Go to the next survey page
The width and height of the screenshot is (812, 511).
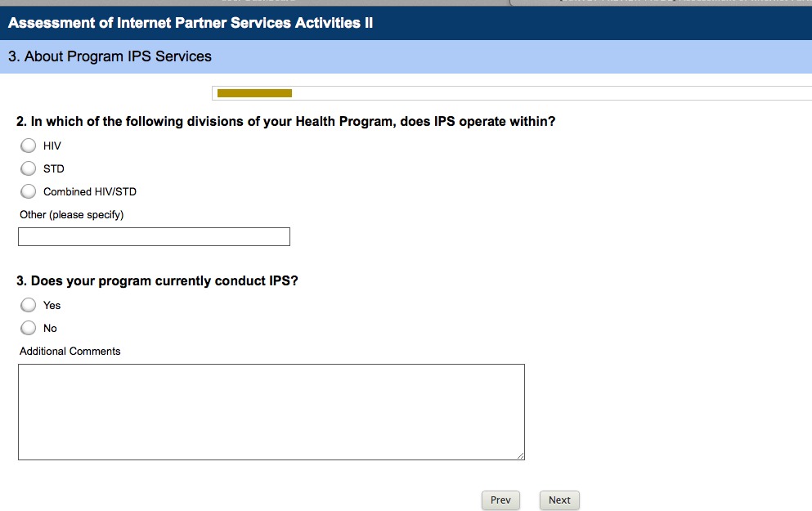tap(559, 500)
